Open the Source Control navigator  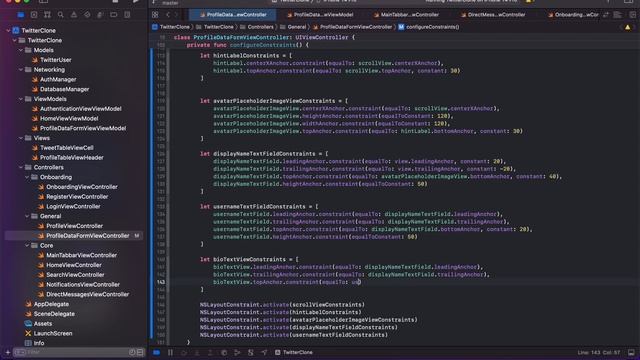click(x=34, y=15)
